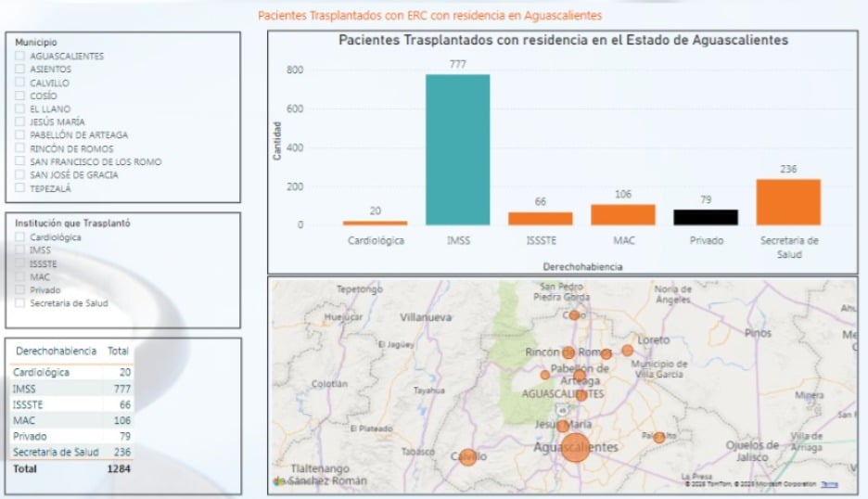Screen dimensions: 868x499
Task: Click the map bubble next to Loreto
Action: pos(628,351)
